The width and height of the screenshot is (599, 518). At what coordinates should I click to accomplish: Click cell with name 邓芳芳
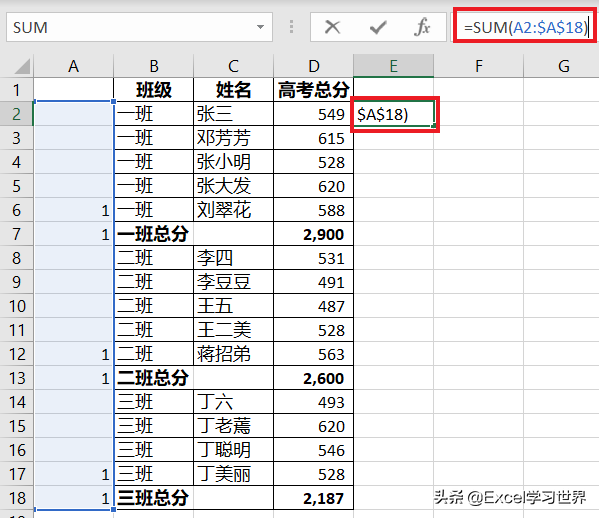click(233, 138)
